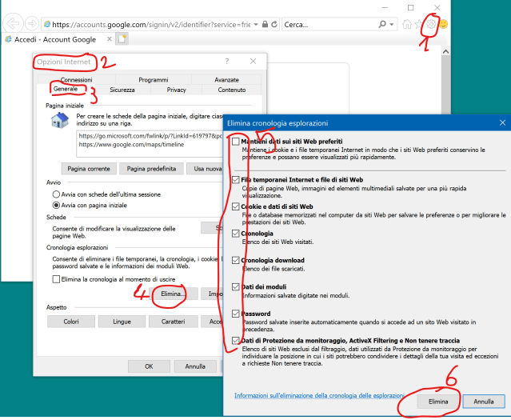Image resolution: width=511 pixels, height=420 pixels.
Task: Click the browser forward arrow button
Action: (30, 25)
